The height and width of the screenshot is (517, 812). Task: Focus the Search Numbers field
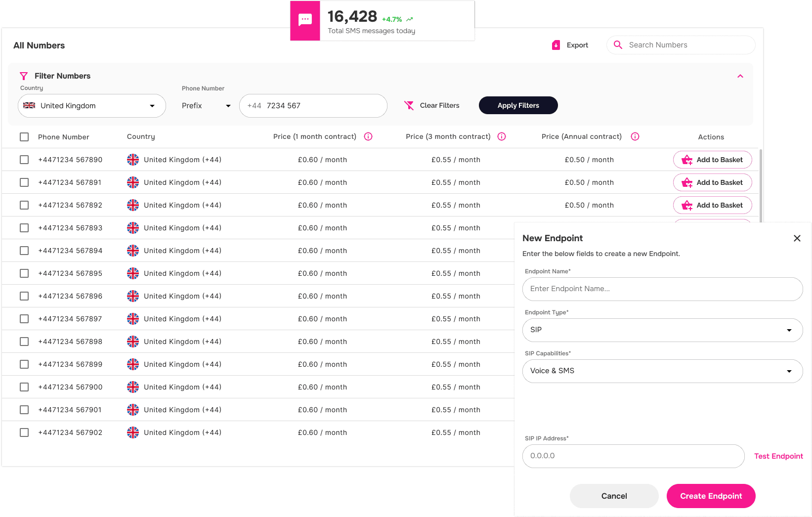coord(681,45)
